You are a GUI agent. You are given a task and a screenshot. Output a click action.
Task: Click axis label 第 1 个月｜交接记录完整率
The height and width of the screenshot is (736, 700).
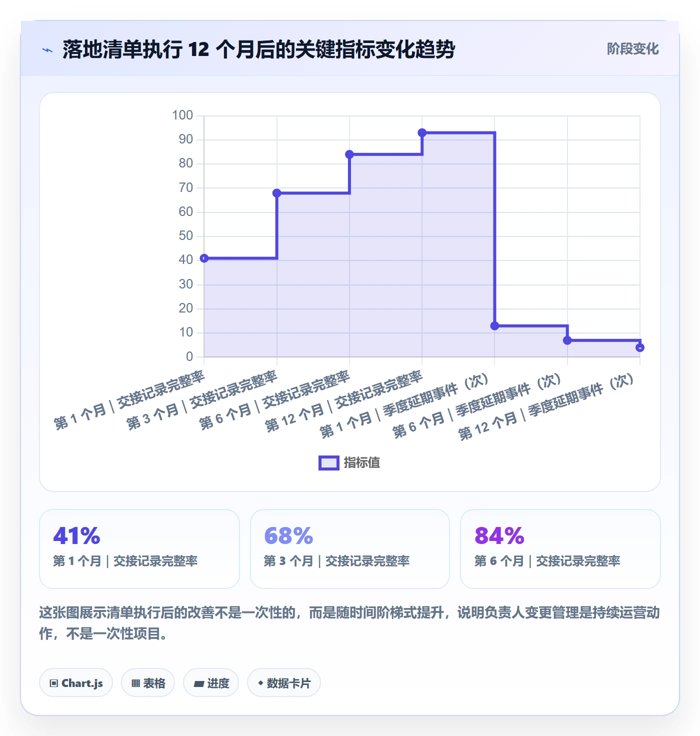tap(129, 400)
